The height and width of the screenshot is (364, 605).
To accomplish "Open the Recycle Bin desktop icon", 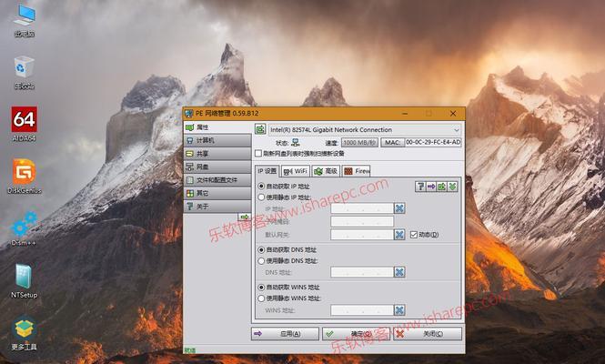I will click(25, 72).
